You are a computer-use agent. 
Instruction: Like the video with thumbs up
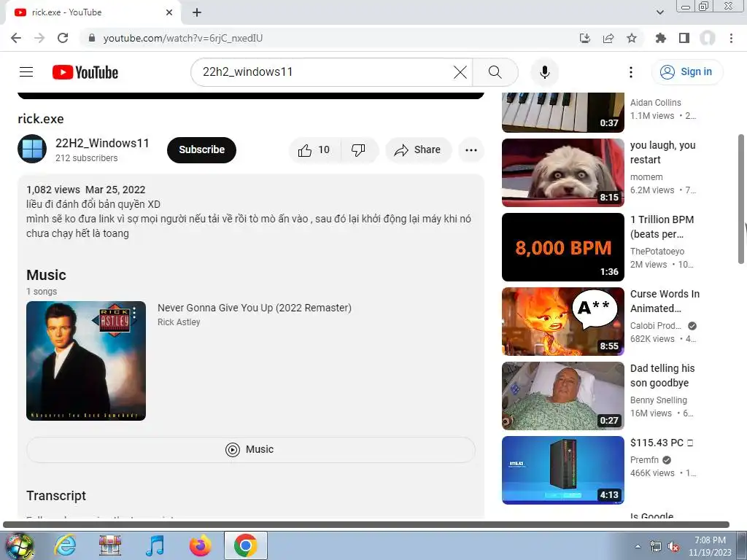(x=314, y=150)
